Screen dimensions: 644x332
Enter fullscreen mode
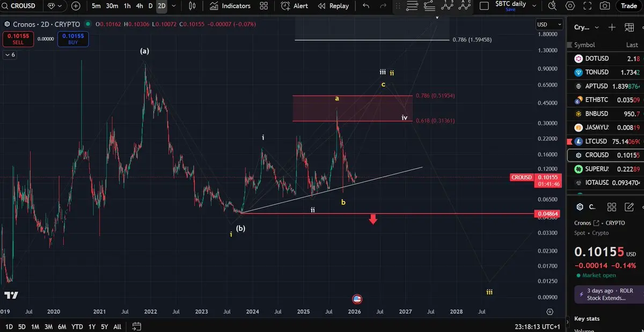[x=587, y=6]
